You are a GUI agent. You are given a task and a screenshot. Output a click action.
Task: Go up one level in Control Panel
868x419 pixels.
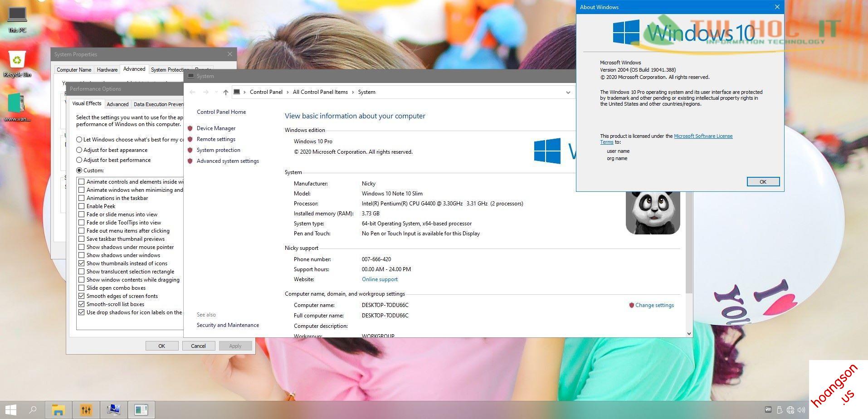(x=226, y=92)
